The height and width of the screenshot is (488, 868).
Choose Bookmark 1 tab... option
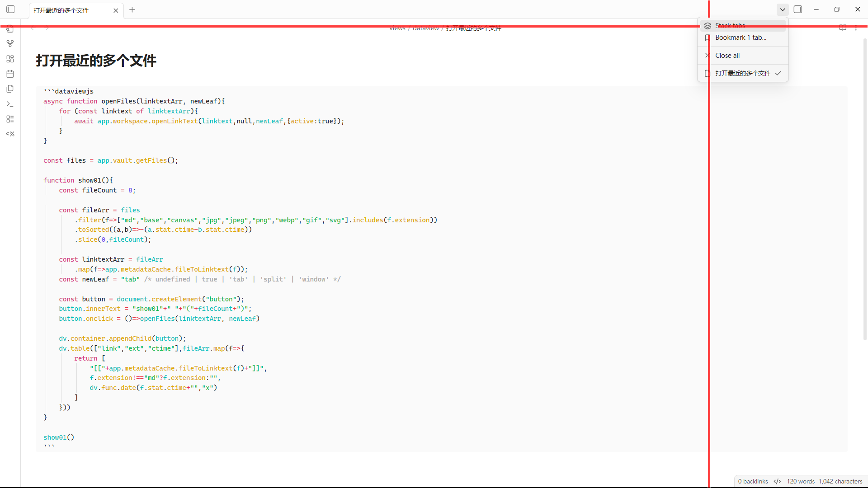click(743, 38)
